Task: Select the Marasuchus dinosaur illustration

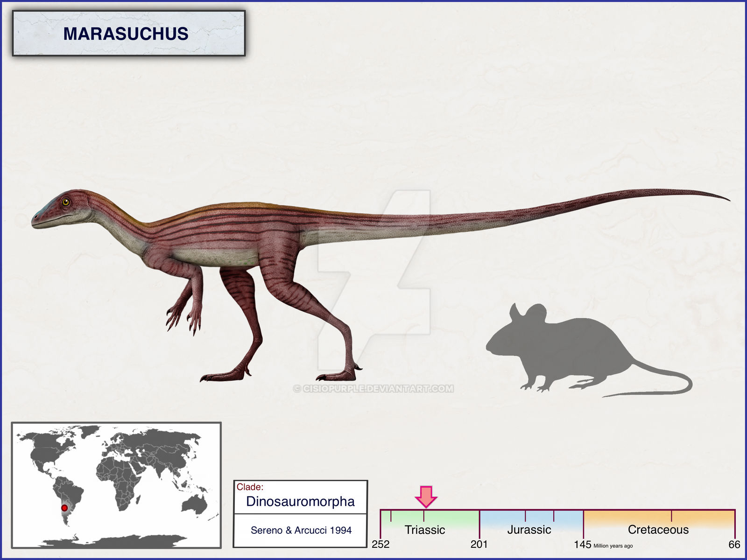Action: coord(381,285)
